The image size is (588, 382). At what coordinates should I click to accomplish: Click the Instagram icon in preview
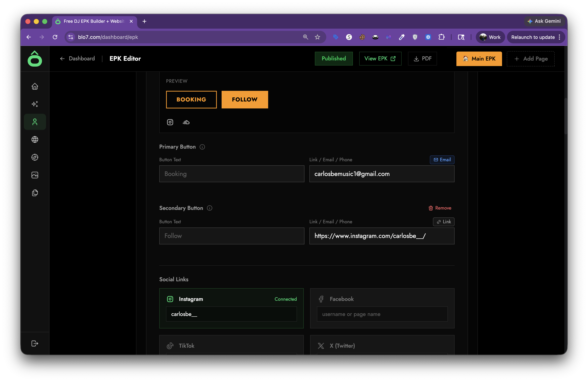170,122
